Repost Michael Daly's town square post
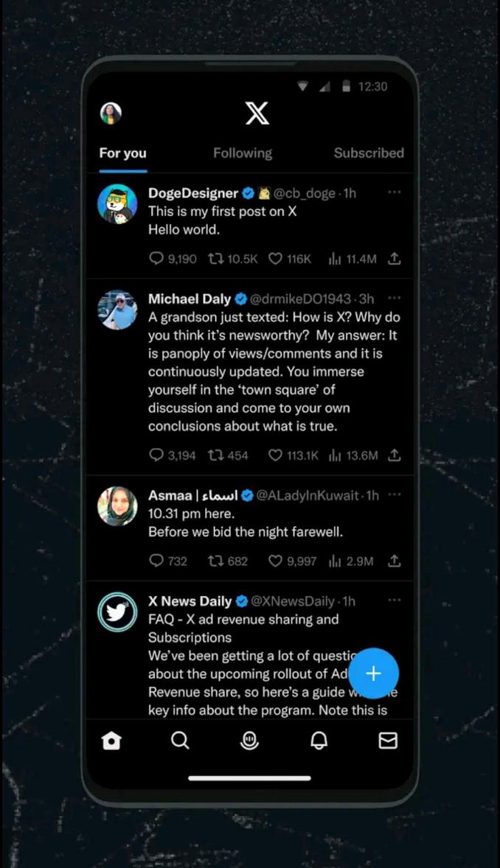Image resolution: width=500 pixels, height=868 pixels. pyautogui.click(x=214, y=455)
